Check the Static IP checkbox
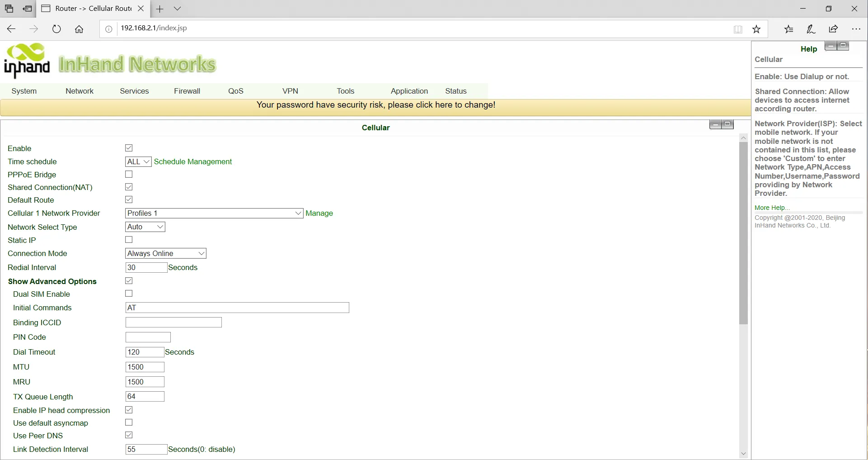The image size is (868, 460). pyautogui.click(x=129, y=240)
